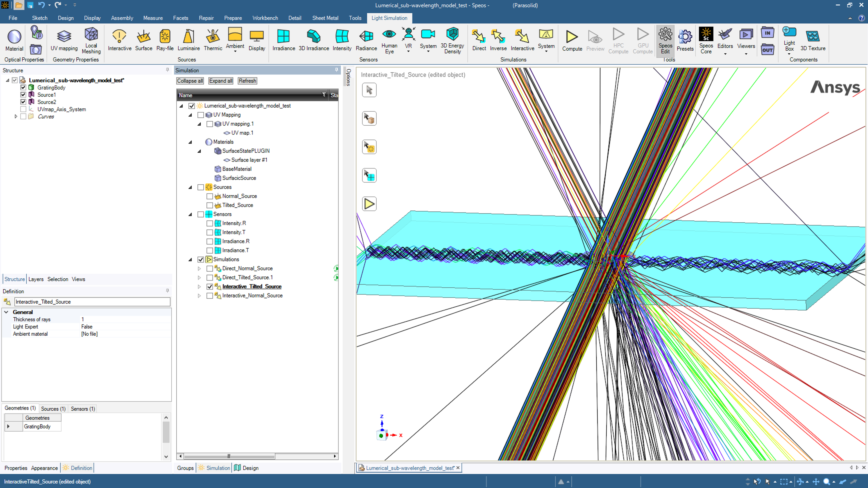The height and width of the screenshot is (488, 868).
Task: Insert a 3D Texture component
Action: coord(813,40)
